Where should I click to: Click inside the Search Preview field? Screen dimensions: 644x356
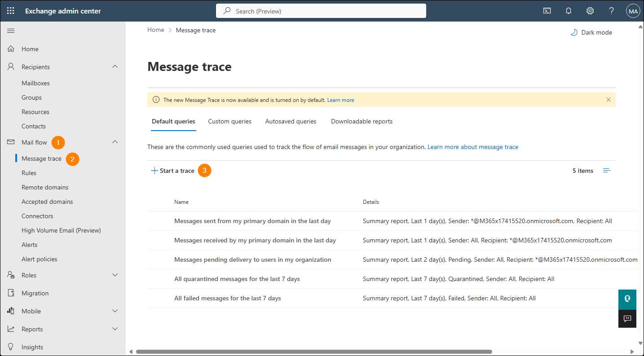(321, 11)
